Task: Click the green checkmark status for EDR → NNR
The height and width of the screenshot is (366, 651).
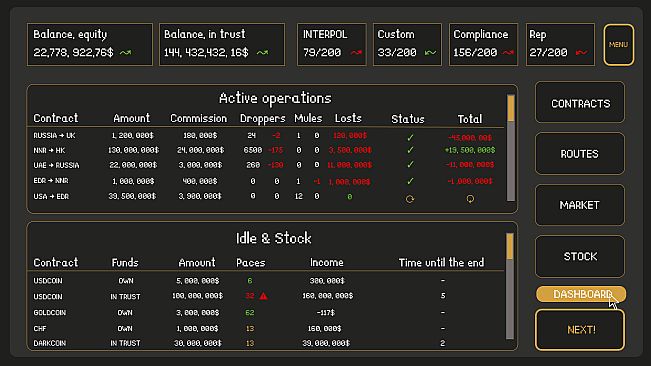Action: 410,181
